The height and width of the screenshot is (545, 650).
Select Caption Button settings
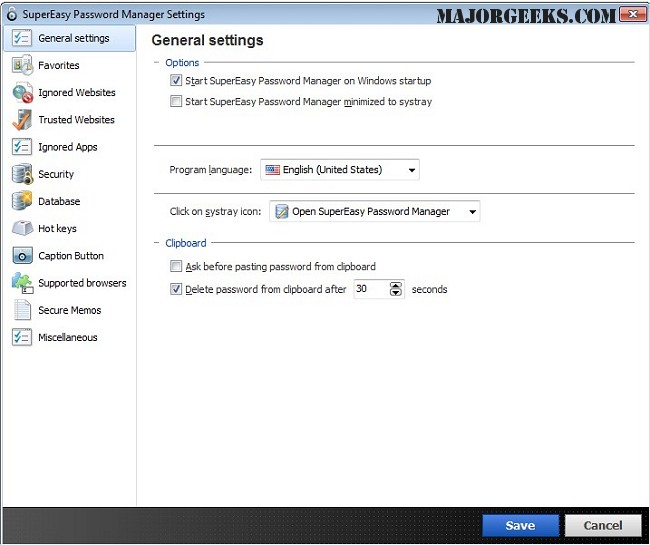click(71, 256)
